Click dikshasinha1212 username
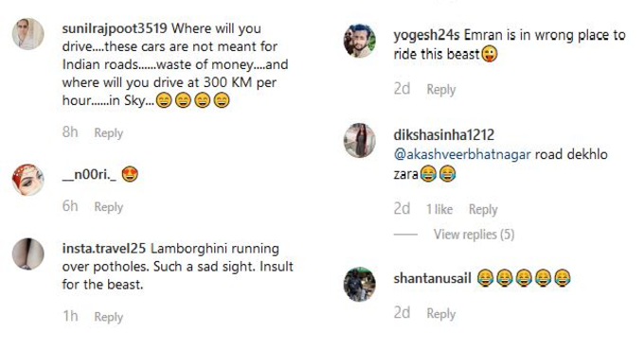Screen dimensions: 644x349 (443, 135)
